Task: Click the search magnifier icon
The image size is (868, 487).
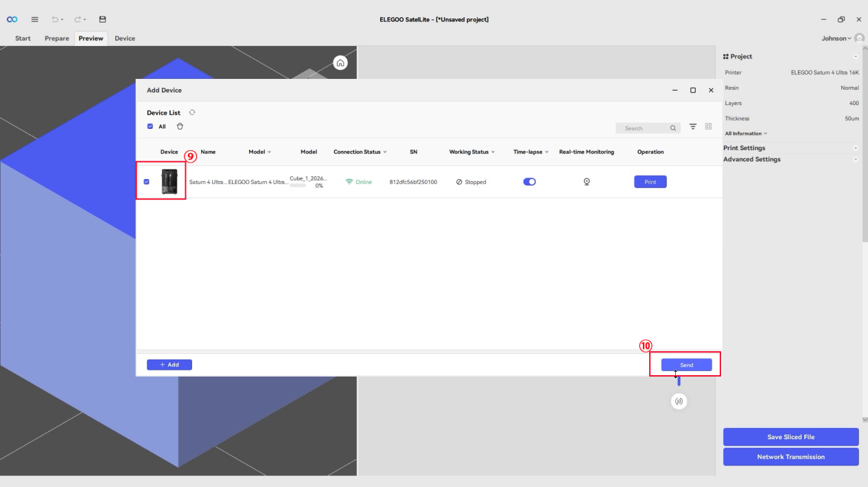Action: point(673,128)
